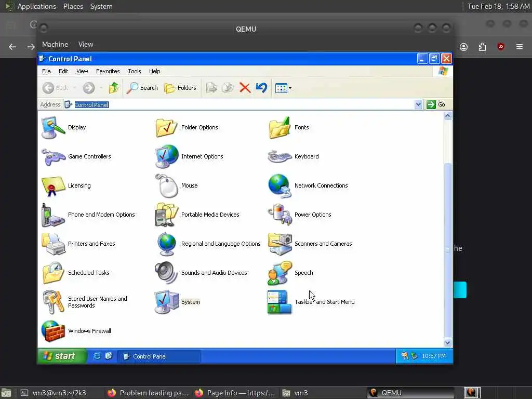
Task: Open the Network Connections icon
Action: click(280, 186)
